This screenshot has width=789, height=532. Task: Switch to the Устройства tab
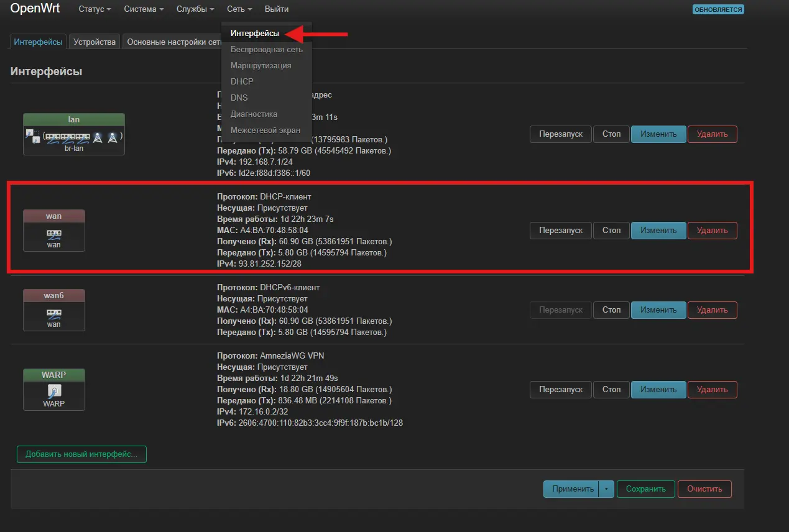(95, 42)
